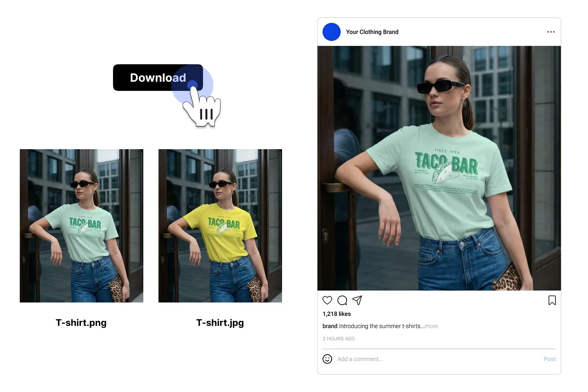
Task: Open the post options three-dot menu
Action: (551, 32)
